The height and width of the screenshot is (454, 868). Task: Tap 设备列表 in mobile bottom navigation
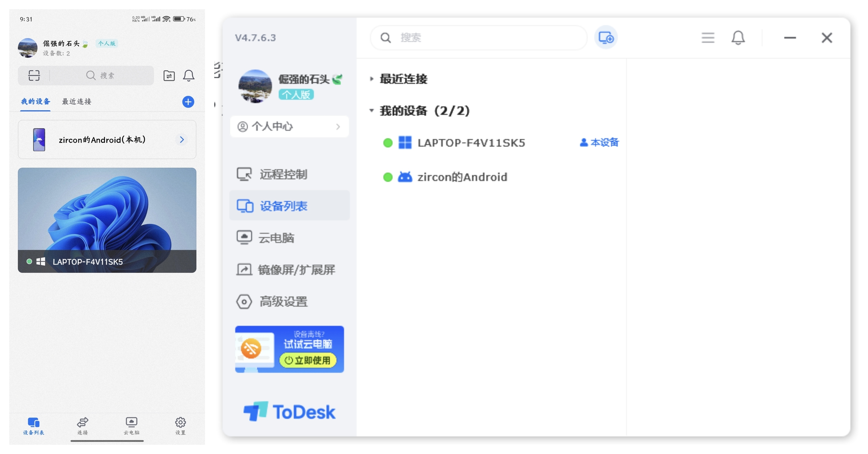(34, 426)
